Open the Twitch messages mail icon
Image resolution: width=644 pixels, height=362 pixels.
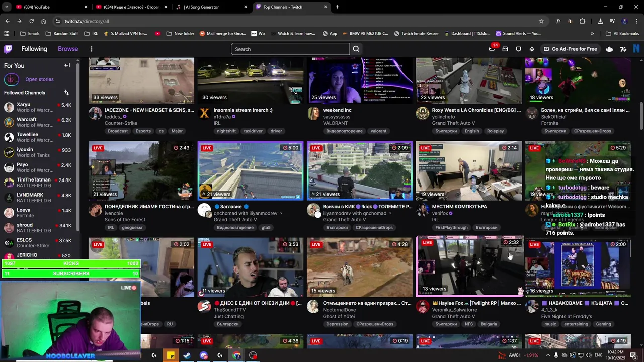pos(505,49)
